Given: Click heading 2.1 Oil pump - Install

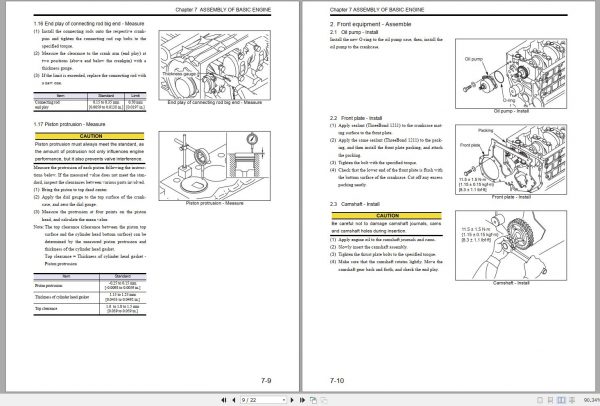Looking at the screenshot, I should pyautogui.click(x=354, y=32).
